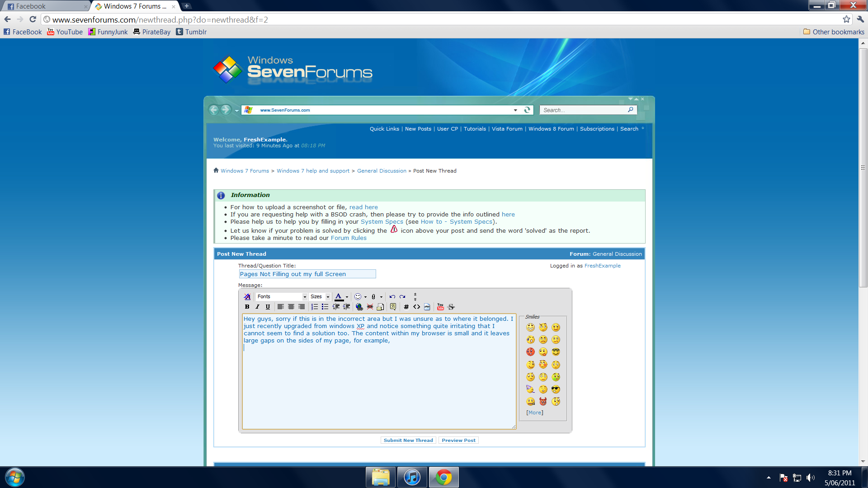Align message text center
The height and width of the screenshot is (488, 868).
tap(291, 307)
